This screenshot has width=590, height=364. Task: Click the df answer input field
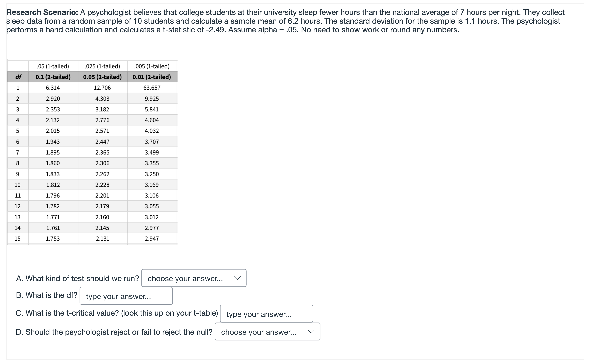(126, 296)
